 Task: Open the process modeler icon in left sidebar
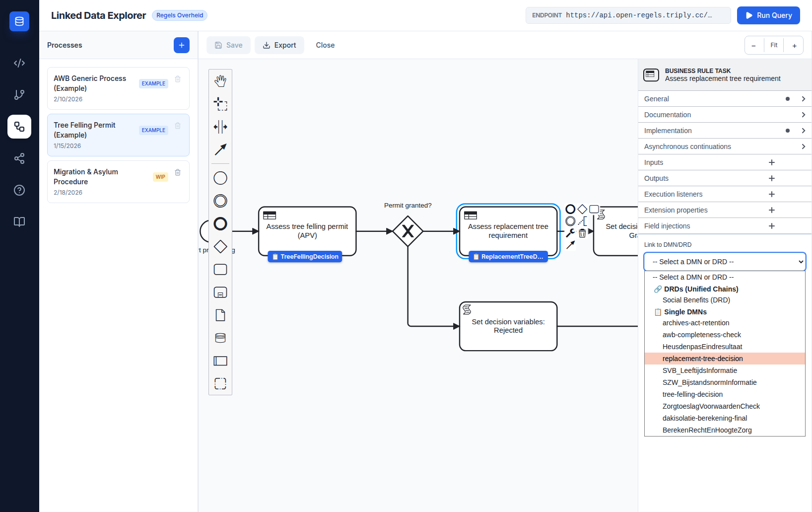coord(19,127)
